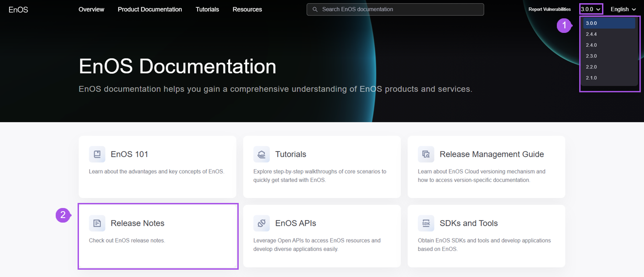Click the Tutorials card icon

click(x=262, y=154)
